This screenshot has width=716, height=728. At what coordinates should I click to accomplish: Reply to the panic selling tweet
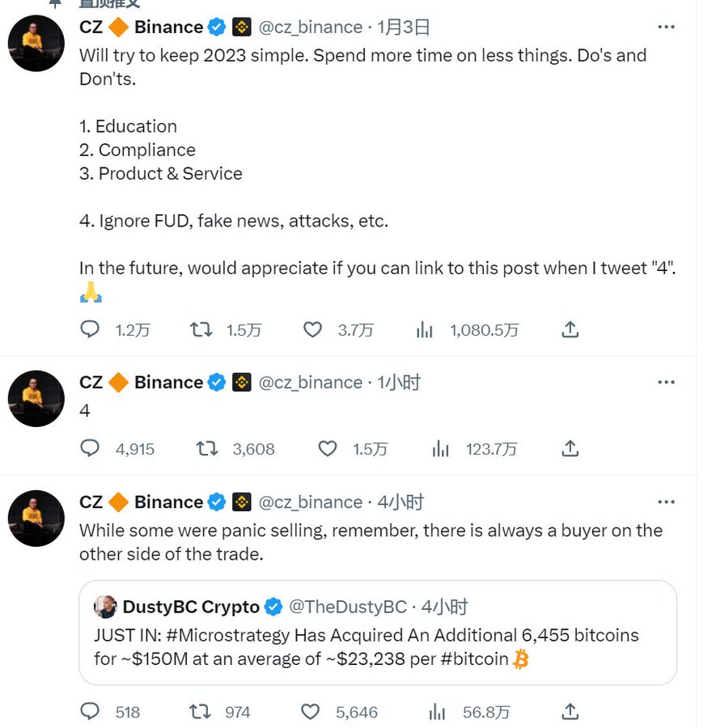click(91, 711)
